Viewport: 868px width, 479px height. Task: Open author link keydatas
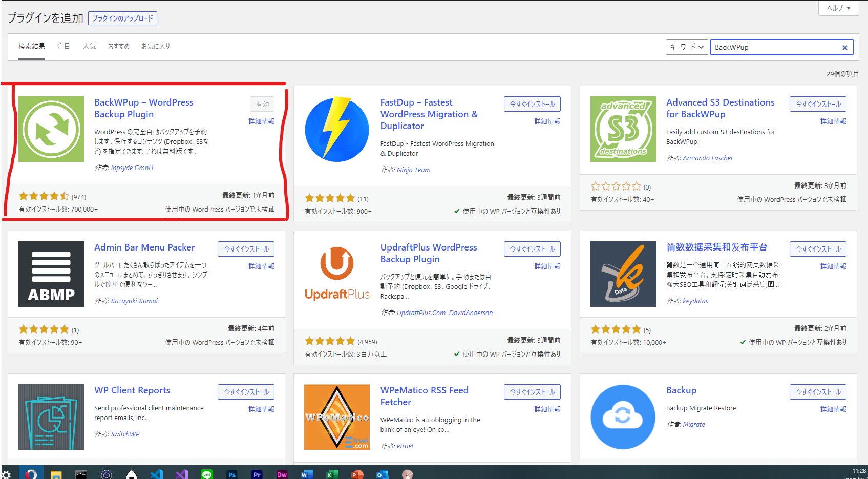[695, 301]
